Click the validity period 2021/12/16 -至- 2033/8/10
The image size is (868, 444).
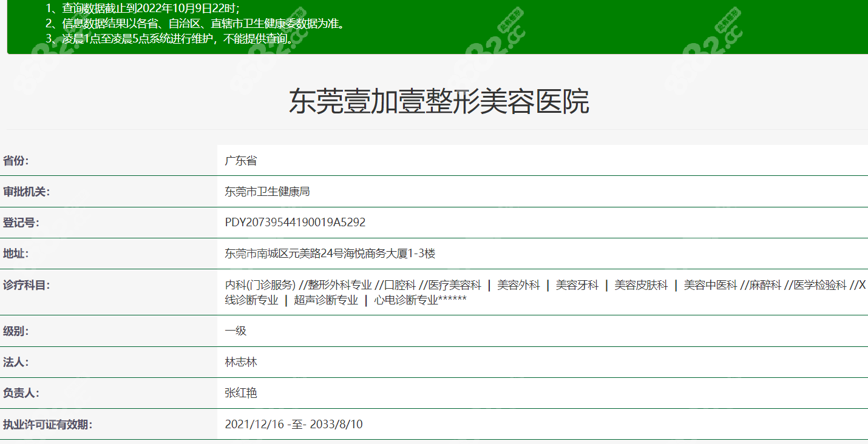pos(294,424)
